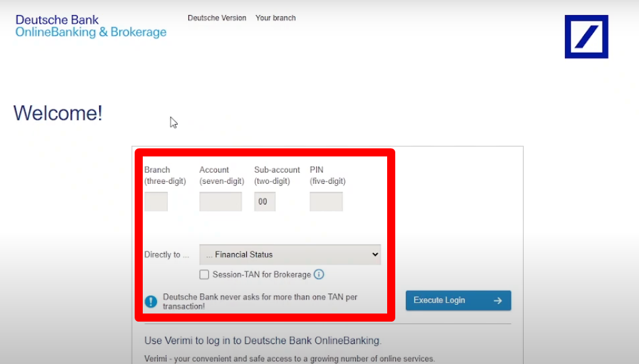This screenshot has width=639, height=364.
Task: Focus the five-digit PIN field
Action: [326, 201]
